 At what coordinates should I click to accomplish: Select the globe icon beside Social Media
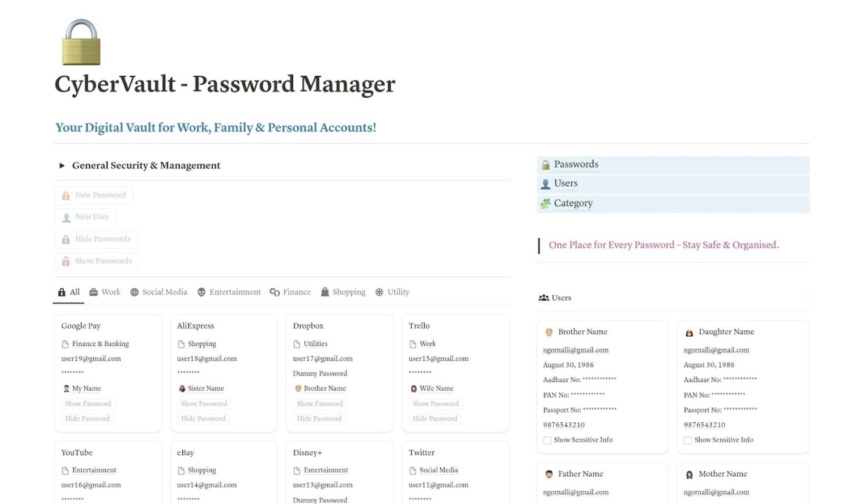[x=134, y=291]
